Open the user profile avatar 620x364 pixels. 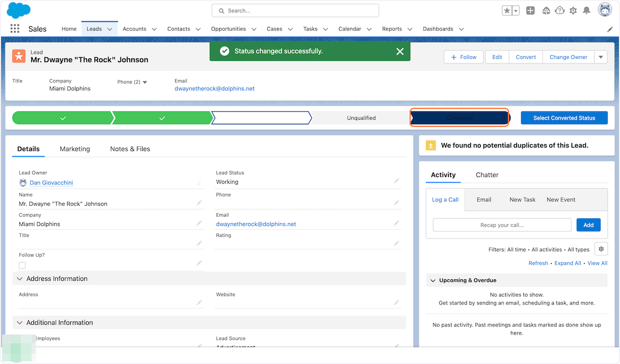click(x=605, y=10)
